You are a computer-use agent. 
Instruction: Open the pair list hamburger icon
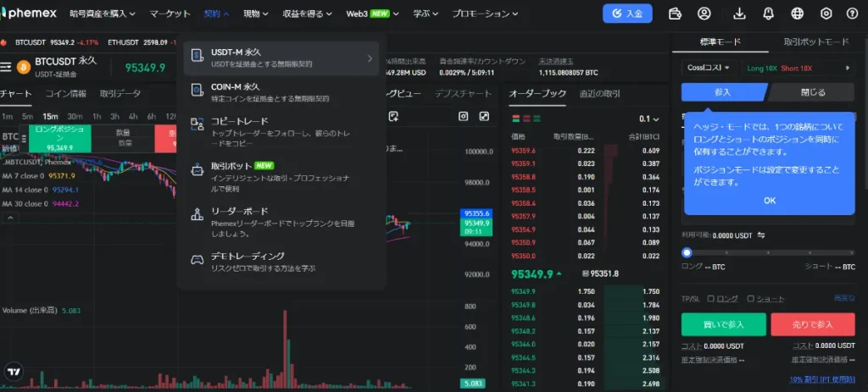(x=6, y=67)
